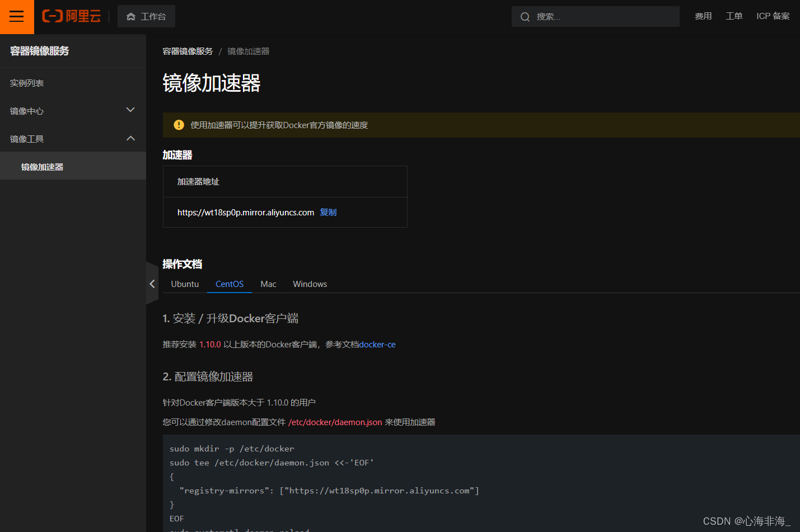Click 镜像加速器 breadcrumb text
The width and height of the screenshot is (800, 532).
click(248, 51)
